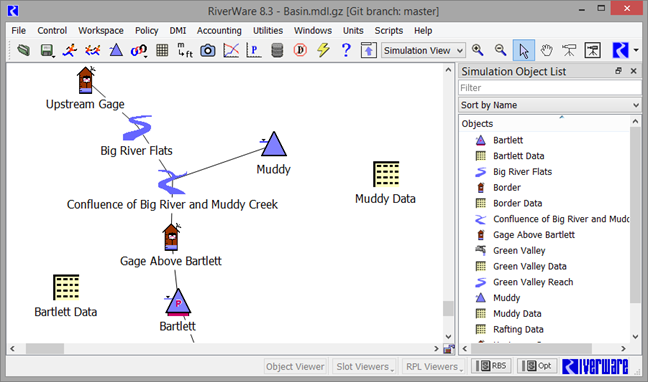Select the Gage Above Bartlett workspace object
Image resolution: width=648 pixels, height=383 pixels.
point(171,237)
